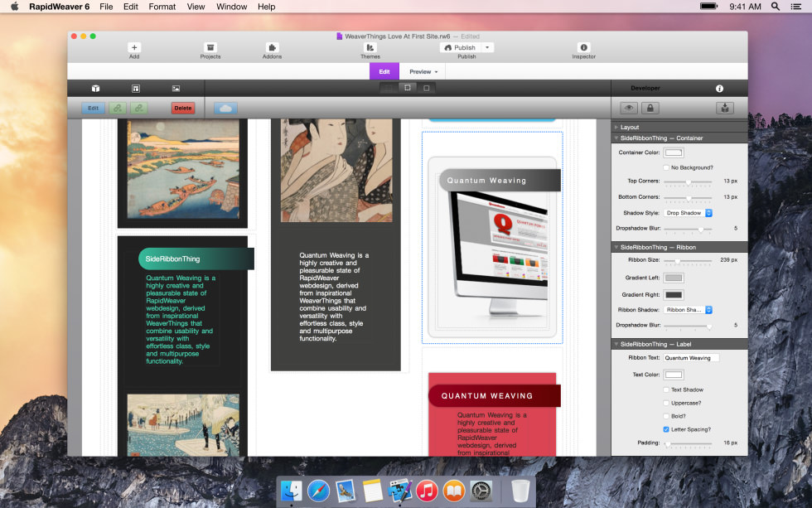Click the Developer panel info icon
Viewport: 812px width, 508px height.
coord(719,89)
